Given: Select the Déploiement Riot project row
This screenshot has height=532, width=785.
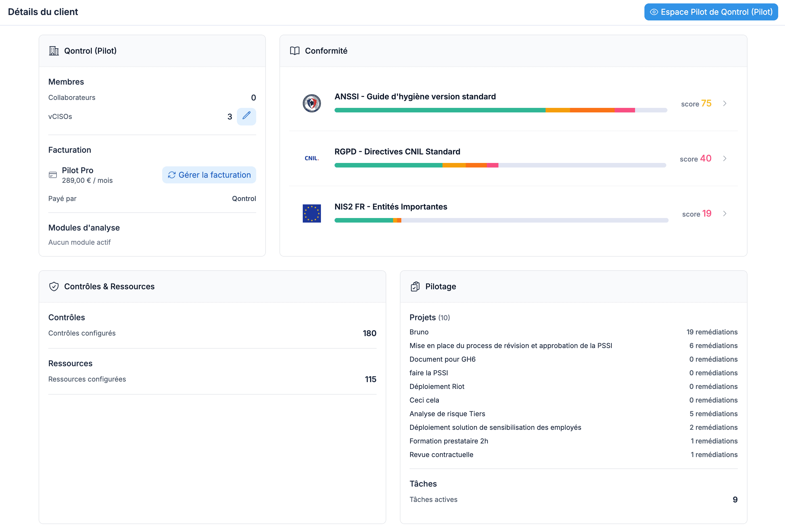Looking at the screenshot, I should (x=437, y=386).
